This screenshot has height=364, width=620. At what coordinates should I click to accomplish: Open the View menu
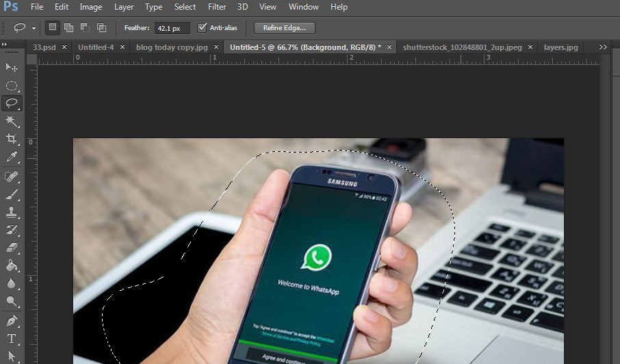[268, 7]
